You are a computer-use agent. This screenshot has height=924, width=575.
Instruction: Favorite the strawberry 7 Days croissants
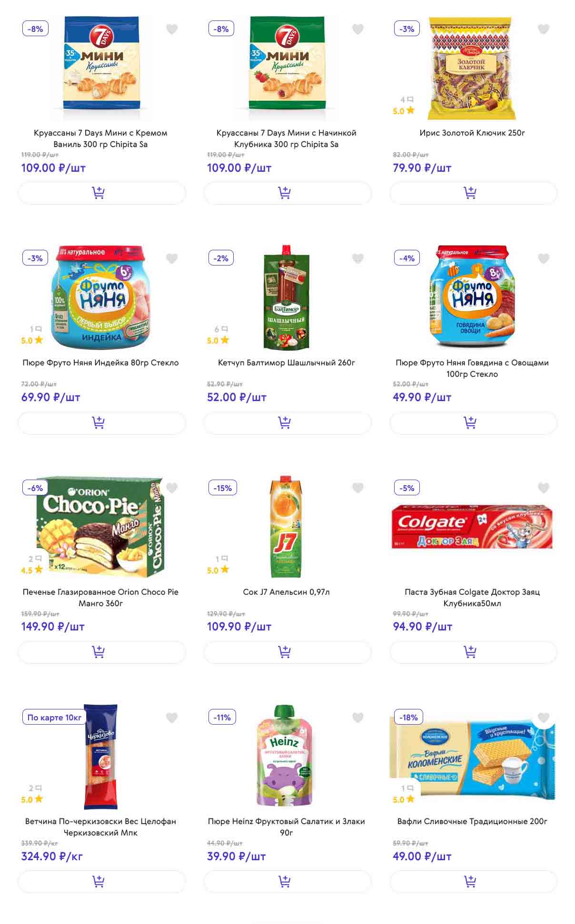(357, 29)
